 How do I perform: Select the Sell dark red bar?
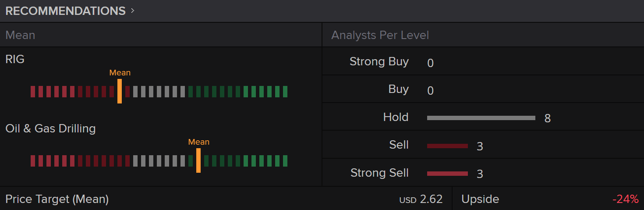pyautogui.click(x=447, y=146)
